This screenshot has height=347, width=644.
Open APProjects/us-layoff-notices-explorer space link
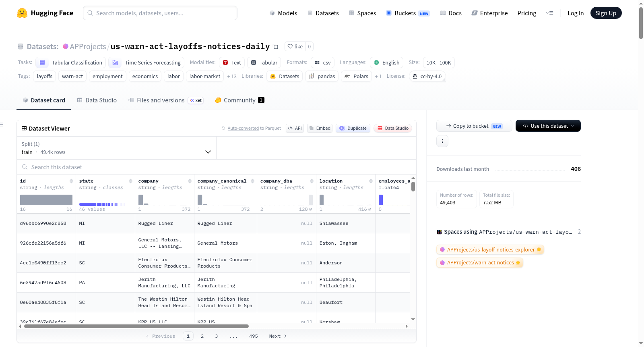tap(490, 249)
